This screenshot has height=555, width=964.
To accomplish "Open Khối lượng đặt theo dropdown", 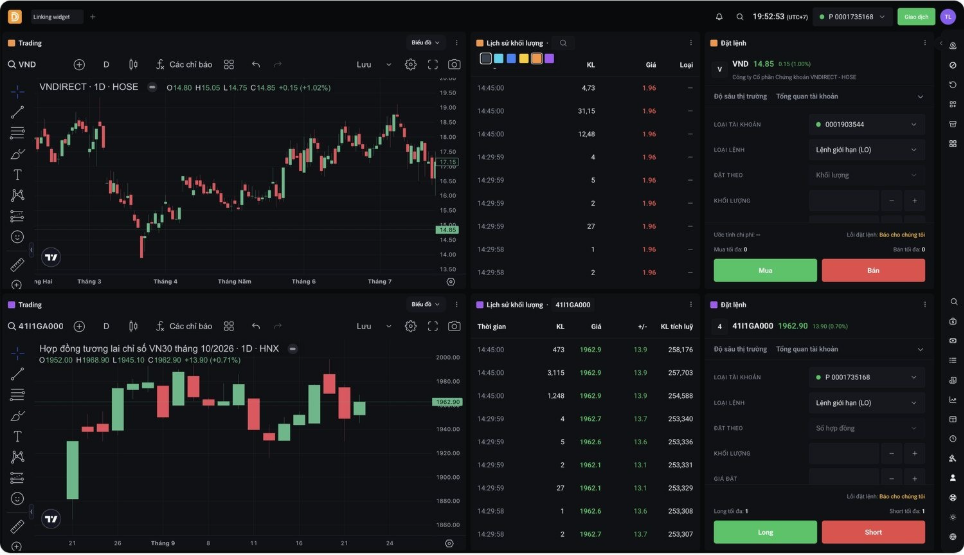I will point(866,175).
